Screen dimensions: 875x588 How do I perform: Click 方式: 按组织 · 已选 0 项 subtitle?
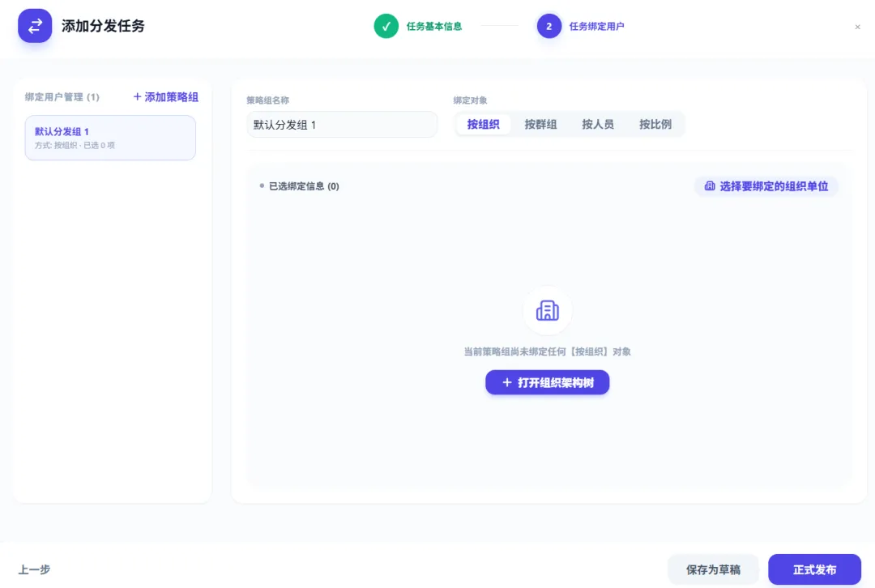(75, 145)
